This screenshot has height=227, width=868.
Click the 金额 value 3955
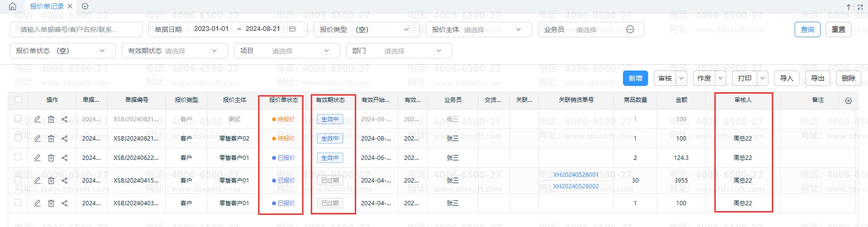(x=681, y=180)
